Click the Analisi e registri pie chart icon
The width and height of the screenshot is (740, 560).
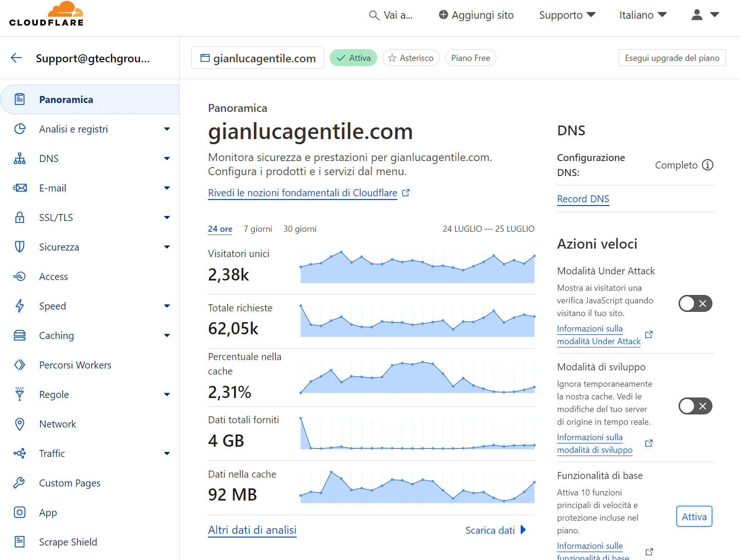click(x=20, y=129)
